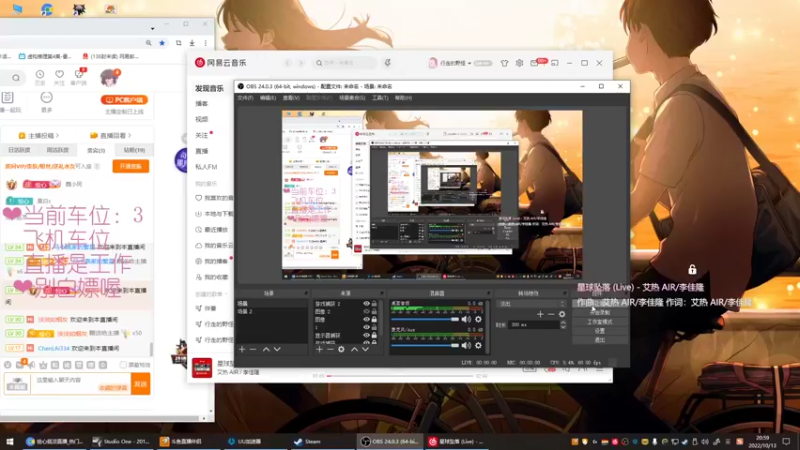Open browser tab search dropdown arrow
This screenshot has width=800, height=450.
(x=152, y=29)
